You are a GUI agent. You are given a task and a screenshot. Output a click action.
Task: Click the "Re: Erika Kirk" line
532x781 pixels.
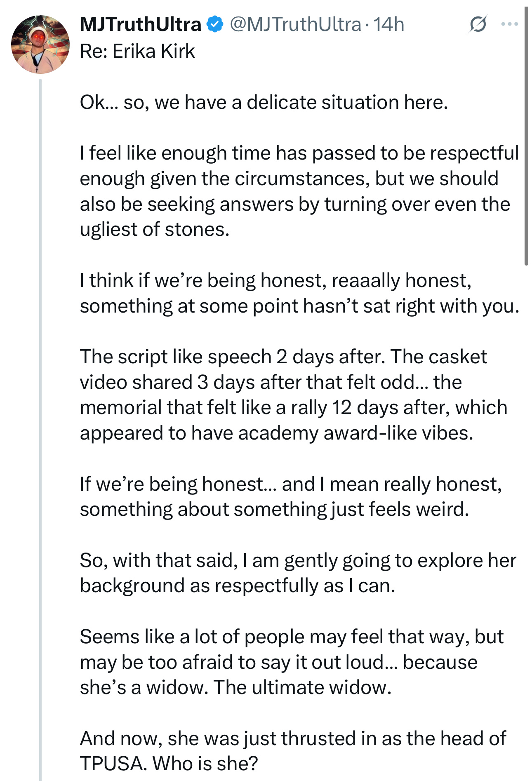click(137, 51)
